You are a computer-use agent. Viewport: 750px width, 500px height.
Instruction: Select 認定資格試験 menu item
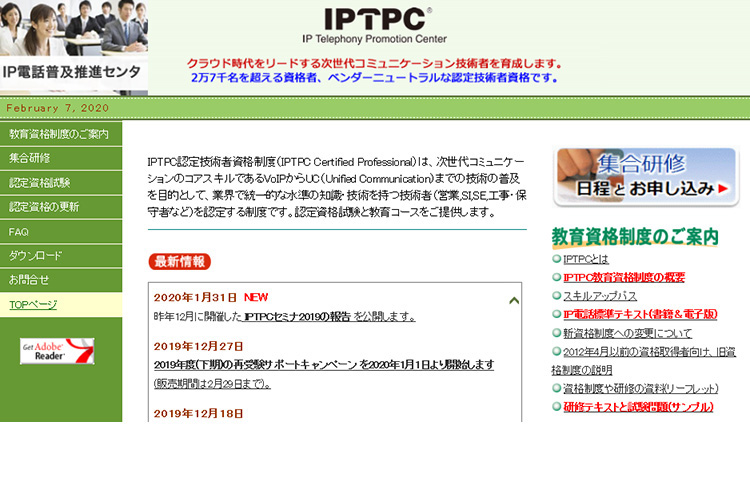61,182
